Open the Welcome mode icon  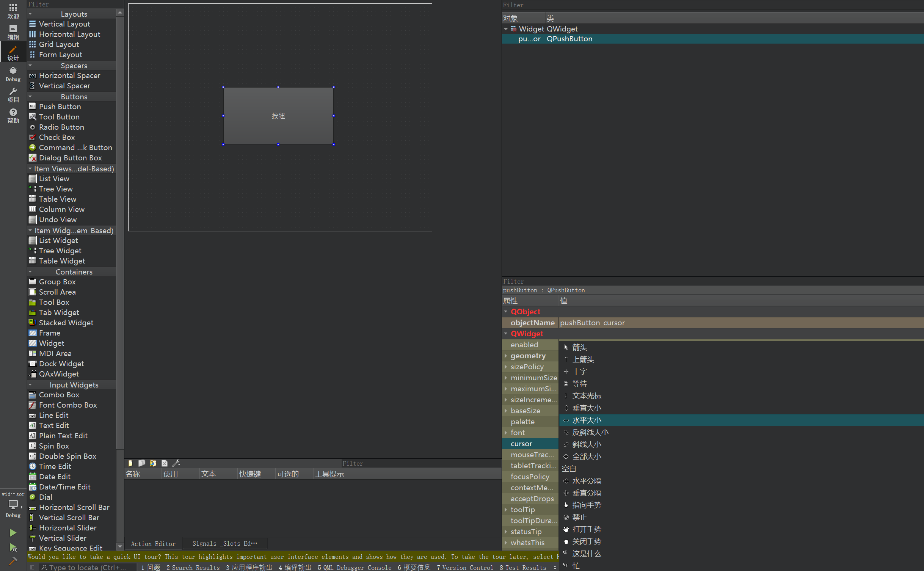[13, 11]
